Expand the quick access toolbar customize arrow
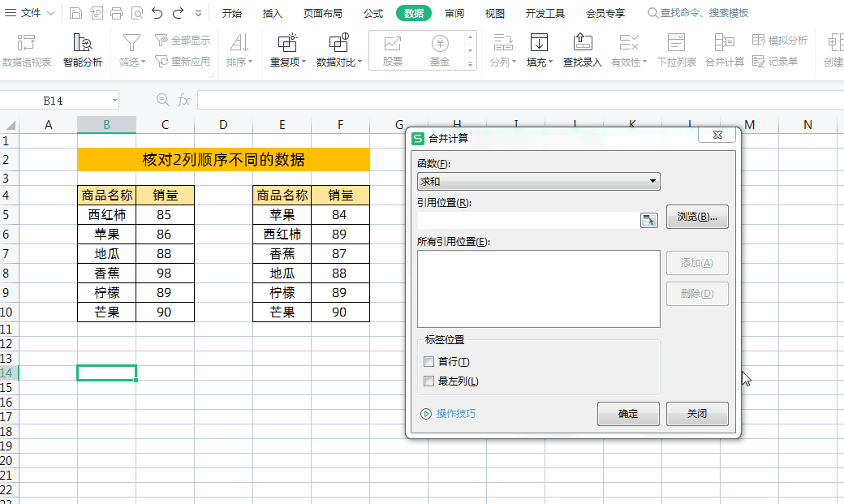Viewport: 844px width, 504px height. pyautogui.click(x=198, y=13)
